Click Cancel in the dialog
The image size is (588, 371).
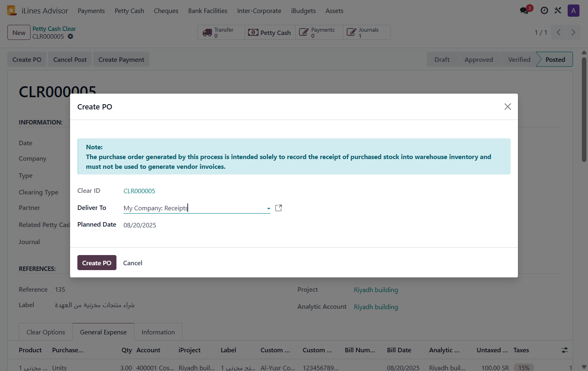click(x=133, y=263)
